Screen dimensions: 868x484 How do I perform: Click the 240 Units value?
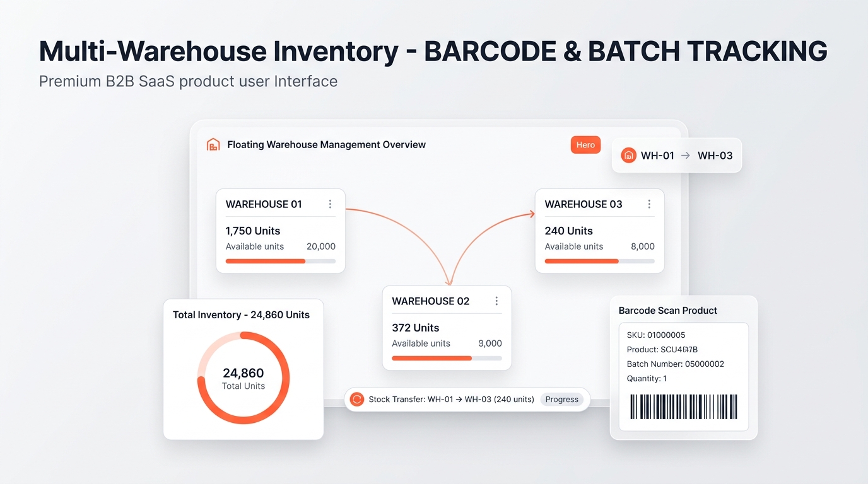pyautogui.click(x=569, y=231)
